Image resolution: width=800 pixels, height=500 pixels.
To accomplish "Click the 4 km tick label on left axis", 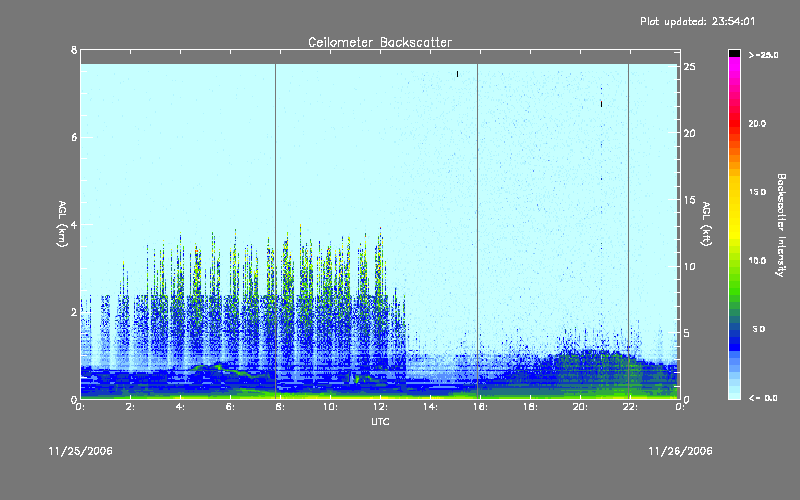I will coord(74,224).
